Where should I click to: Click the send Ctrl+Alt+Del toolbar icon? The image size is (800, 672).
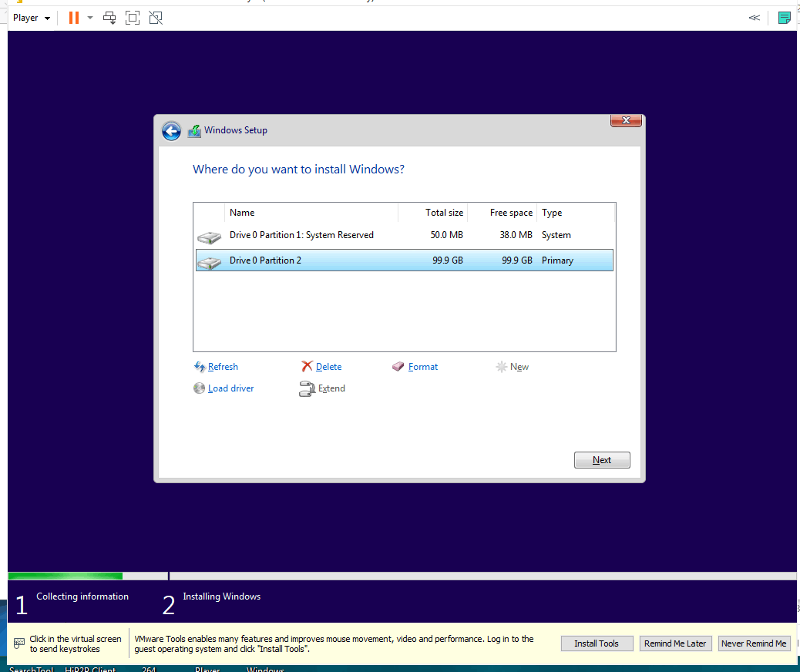click(x=109, y=18)
